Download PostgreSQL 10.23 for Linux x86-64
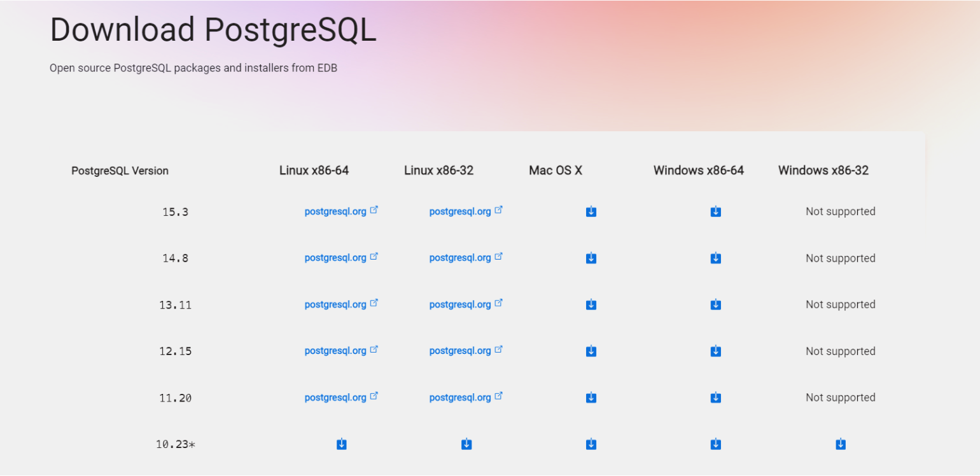 [x=342, y=444]
